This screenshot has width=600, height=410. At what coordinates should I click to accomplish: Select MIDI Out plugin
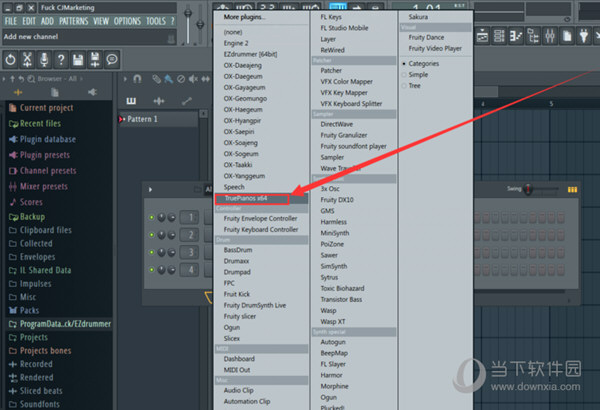pyautogui.click(x=236, y=370)
